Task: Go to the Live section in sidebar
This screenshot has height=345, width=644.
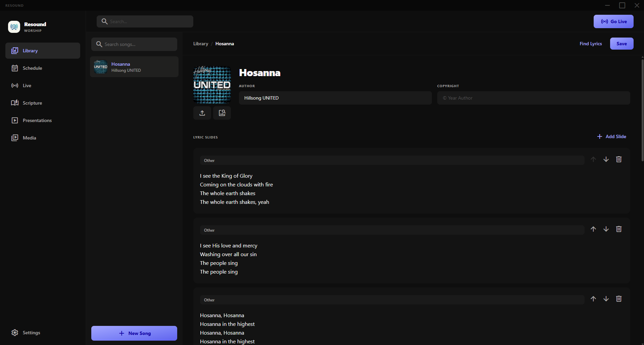Action: coord(43,85)
